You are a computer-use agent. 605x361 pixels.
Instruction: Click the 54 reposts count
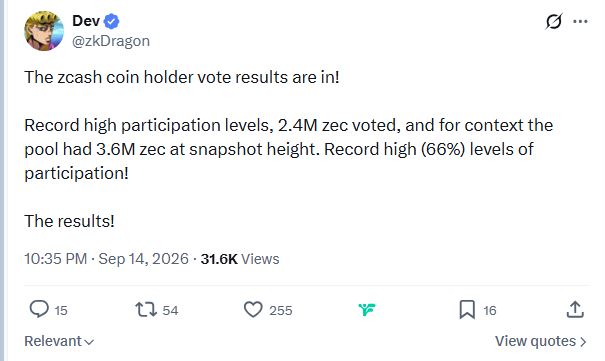tap(170, 310)
